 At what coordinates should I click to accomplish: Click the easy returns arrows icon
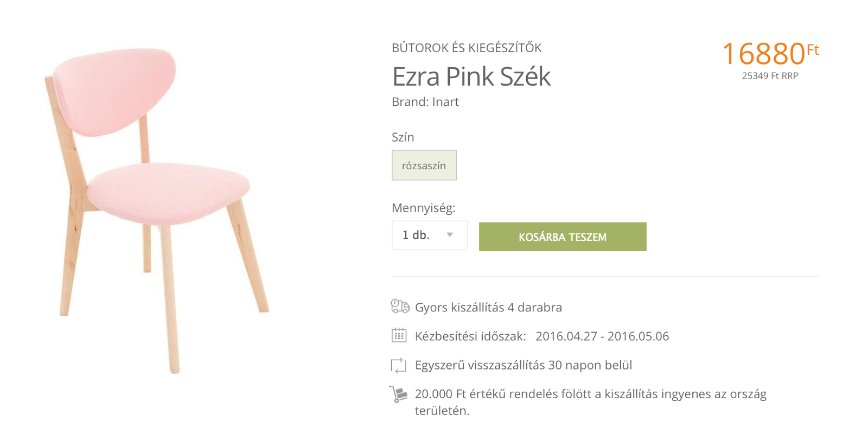(399, 365)
